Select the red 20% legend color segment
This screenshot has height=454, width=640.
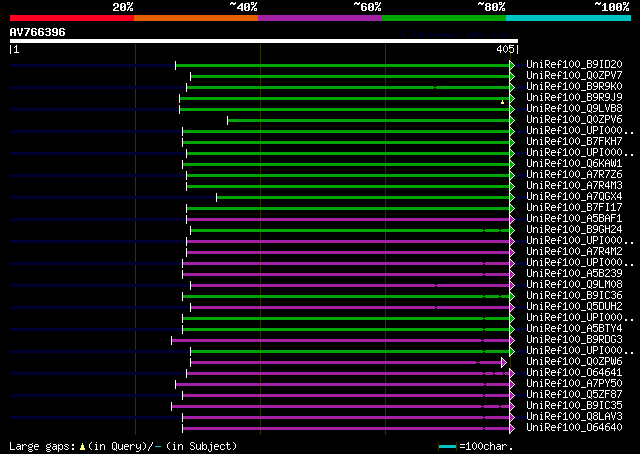coord(72,18)
